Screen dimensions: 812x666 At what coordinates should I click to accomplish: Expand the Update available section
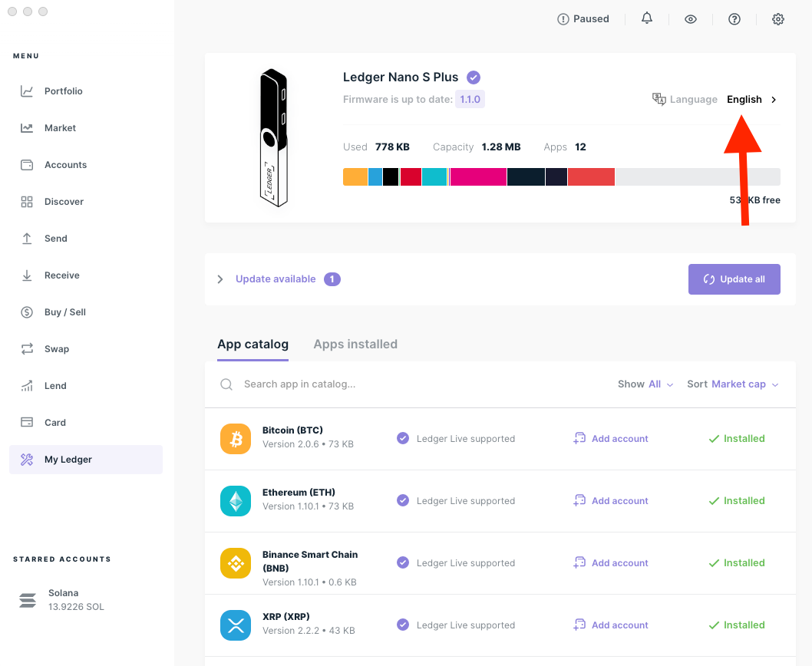(x=220, y=279)
